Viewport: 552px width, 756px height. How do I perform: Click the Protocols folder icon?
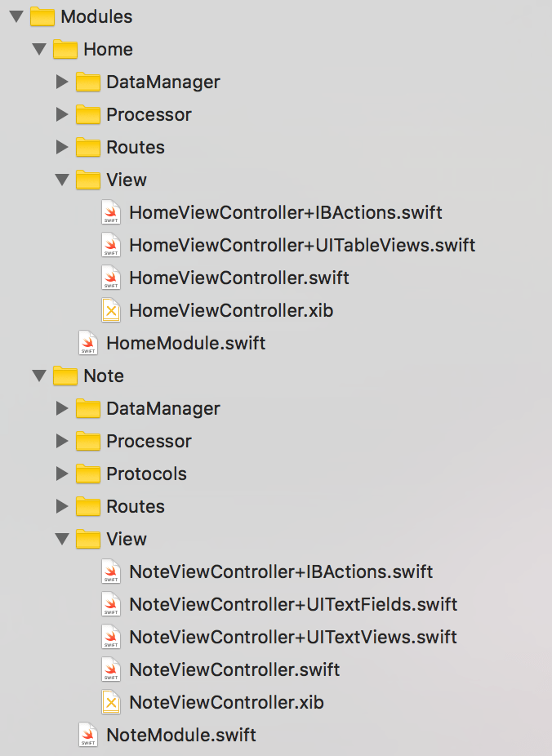click(87, 474)
